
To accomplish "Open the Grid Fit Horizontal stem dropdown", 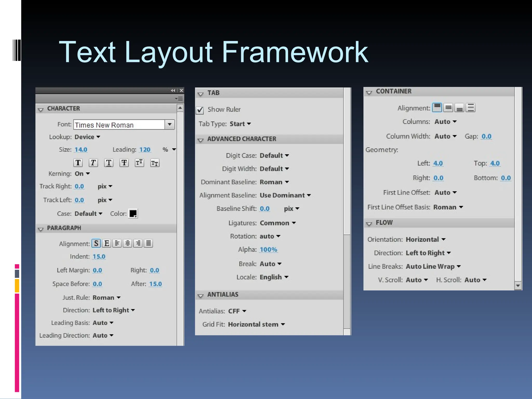I will (256, 324).
